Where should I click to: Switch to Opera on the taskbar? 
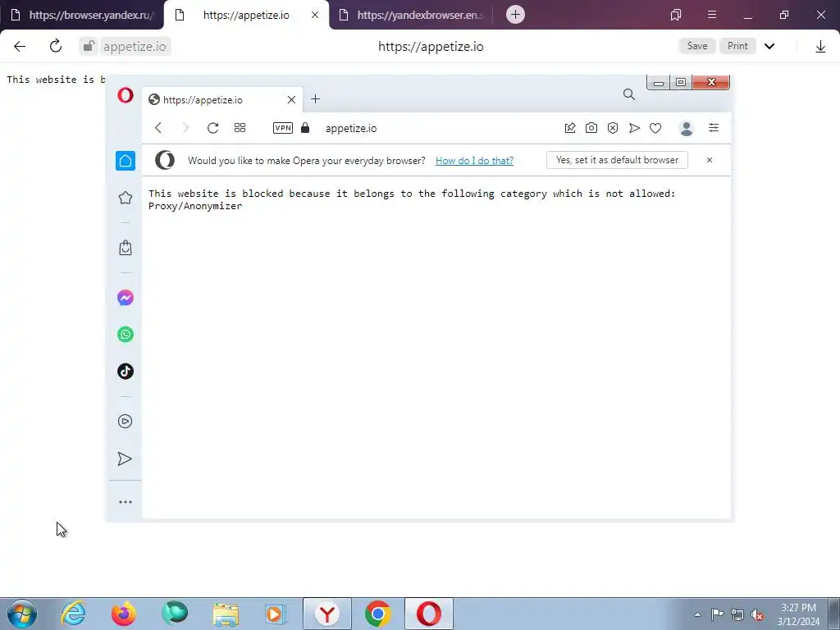[x=428, y=614]
